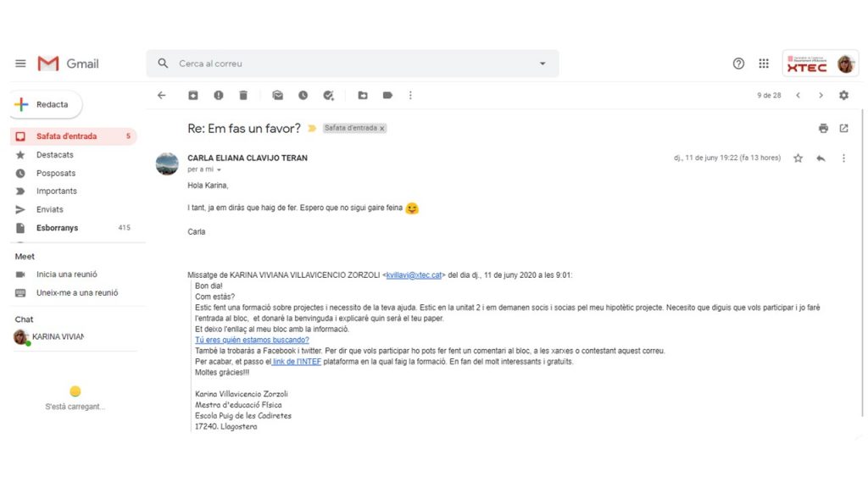
Task: Click the Redacta compose button
Action: coord(47,105)
